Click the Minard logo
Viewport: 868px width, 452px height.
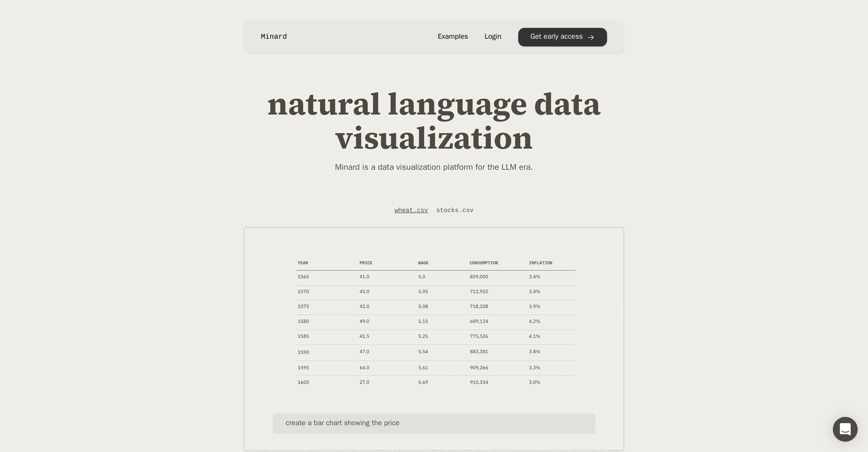click(x=274, y=37)
